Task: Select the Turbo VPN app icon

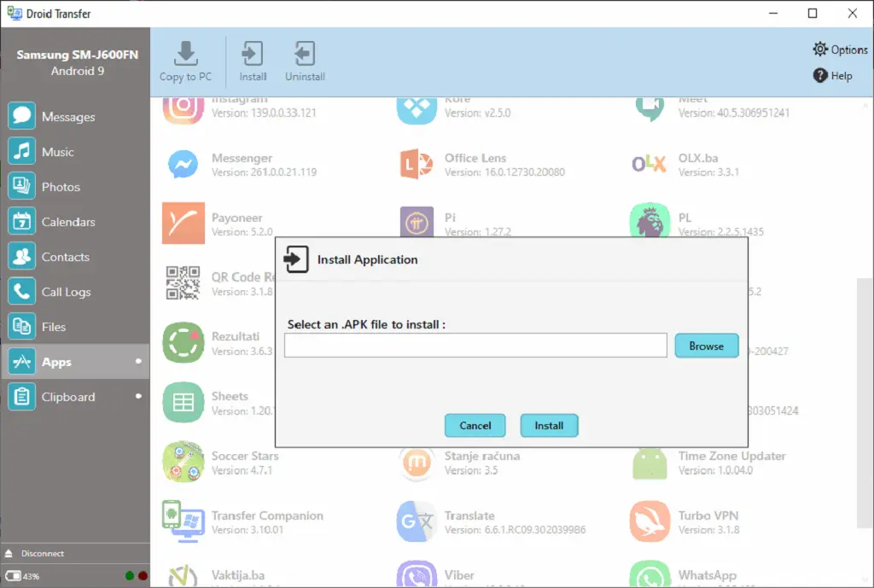Action: click(x=650, y=522)
